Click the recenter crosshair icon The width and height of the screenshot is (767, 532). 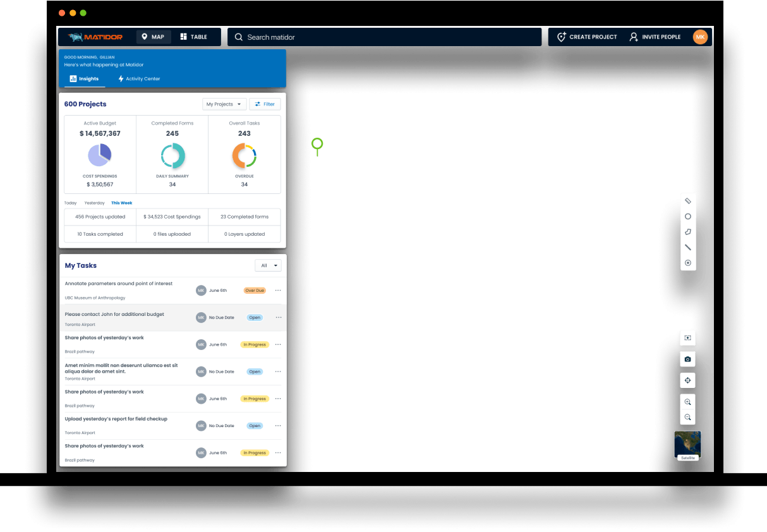tap(687, 380)
